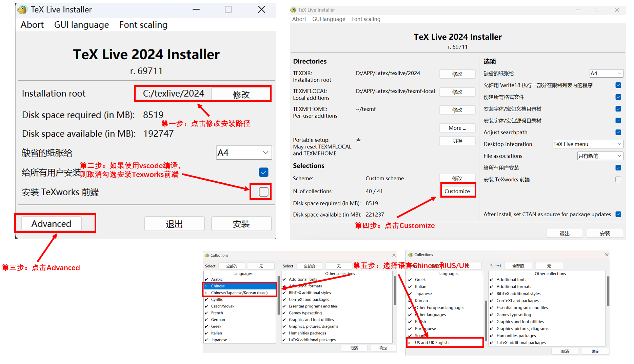Open Abort menu in the basic installer window
The height and width of the screenshot is (364, 634).
pos(32,25)
